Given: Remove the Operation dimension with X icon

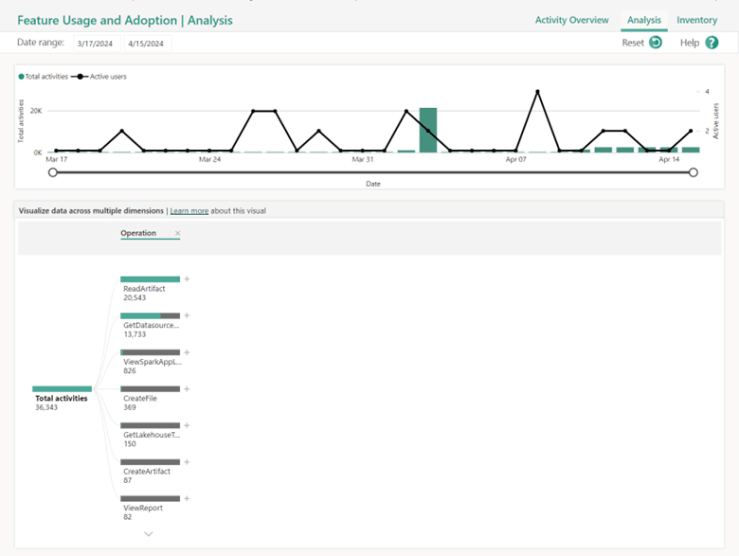Looking at the screenshot, I should (177, 233).
